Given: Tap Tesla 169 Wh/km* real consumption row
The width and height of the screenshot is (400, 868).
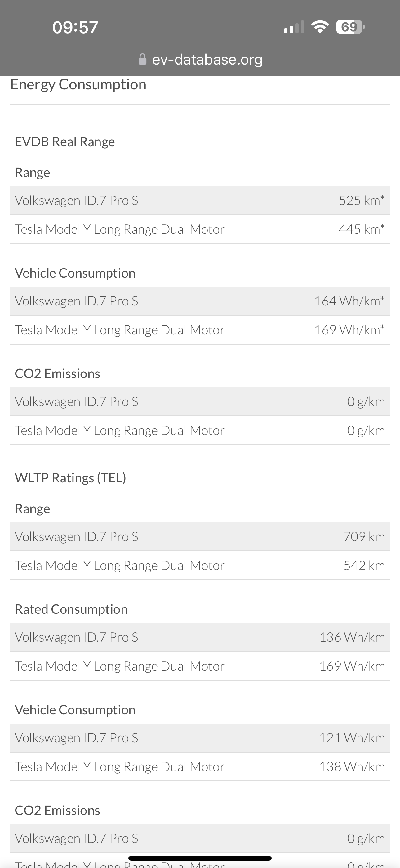Looking at the screenshot, I should click(200, 330).
